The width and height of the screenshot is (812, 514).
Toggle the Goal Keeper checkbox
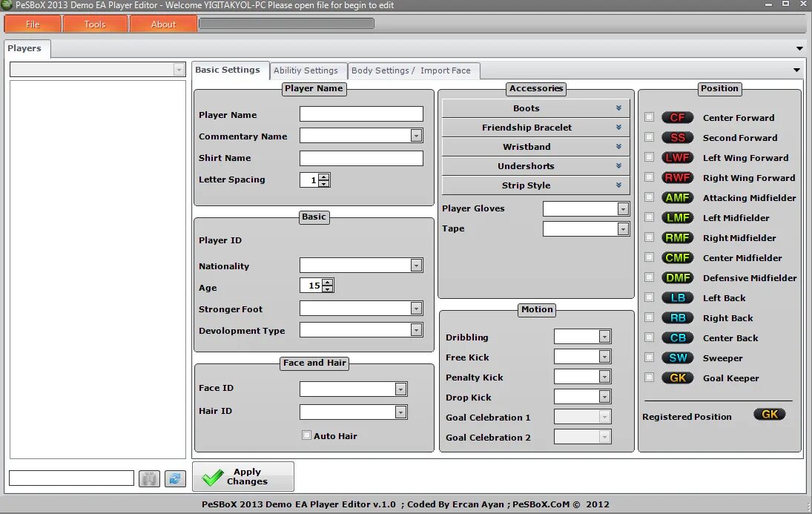click(x=650, y=378)
